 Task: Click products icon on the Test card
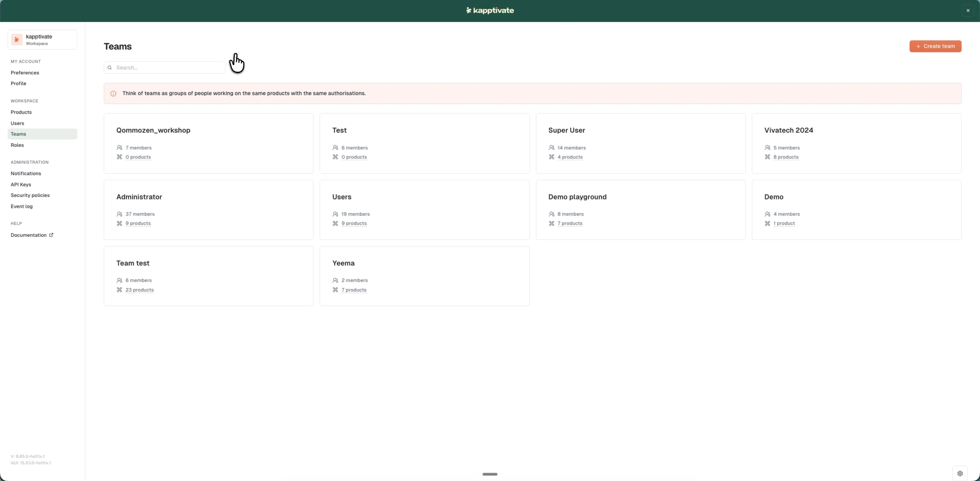click(x=335, y=157)
